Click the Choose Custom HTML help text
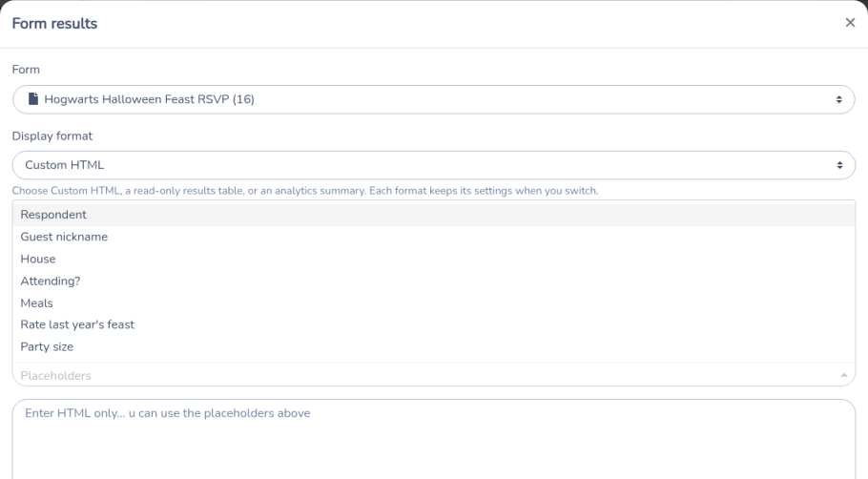The image size is (868, 479). 305,191
